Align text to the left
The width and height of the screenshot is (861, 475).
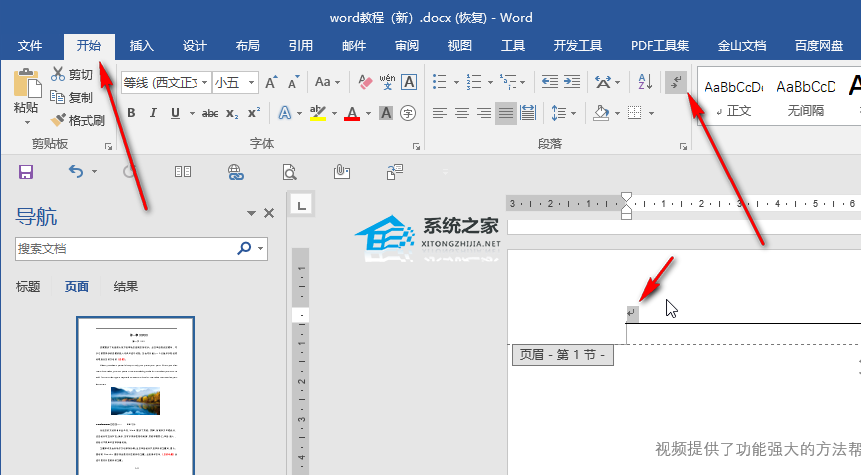click(x=439, y=113)
